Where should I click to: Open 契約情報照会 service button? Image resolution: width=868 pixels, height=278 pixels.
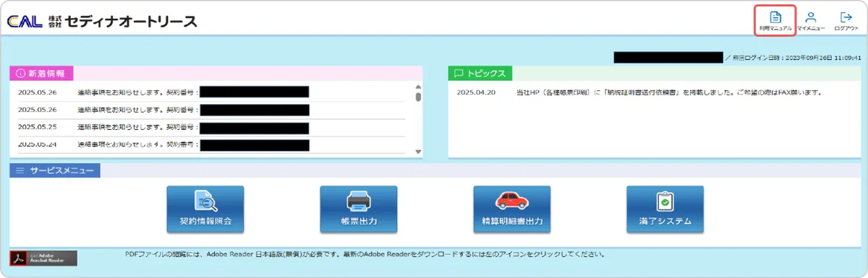tap(205, 209)
